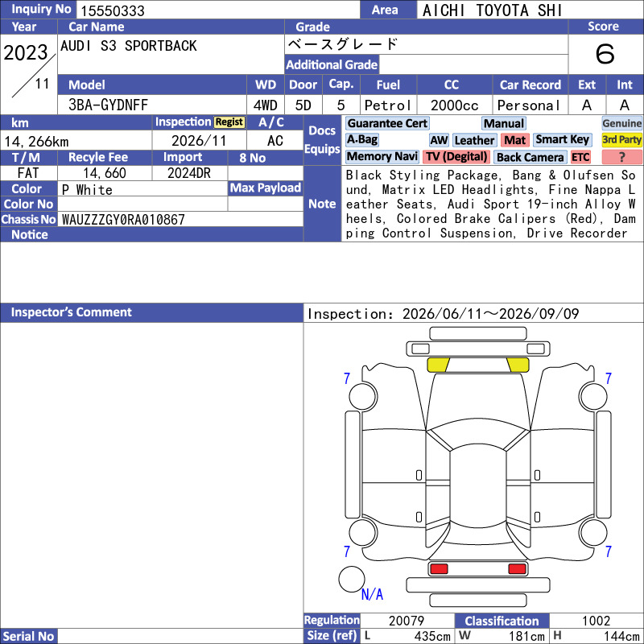The width and height of the screenshot is (644, 644).
Task: Select the Smart Key badge
Action: 562,140
